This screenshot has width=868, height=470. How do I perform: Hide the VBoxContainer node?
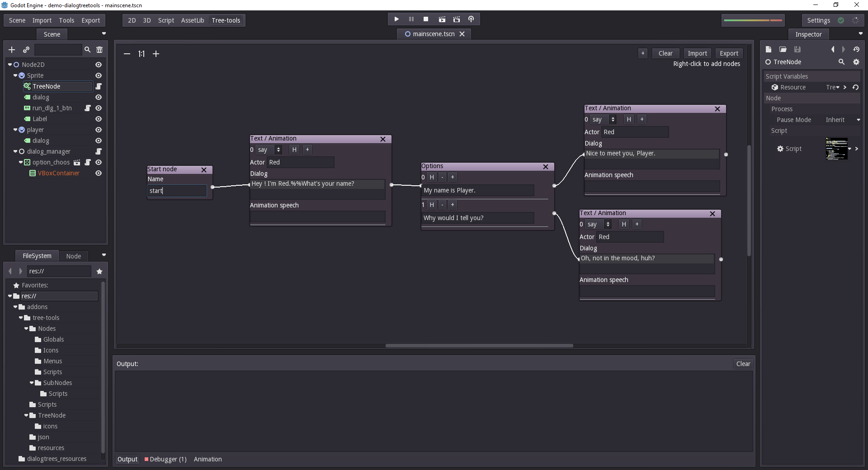pyautogui.click(x=98, y=173)
